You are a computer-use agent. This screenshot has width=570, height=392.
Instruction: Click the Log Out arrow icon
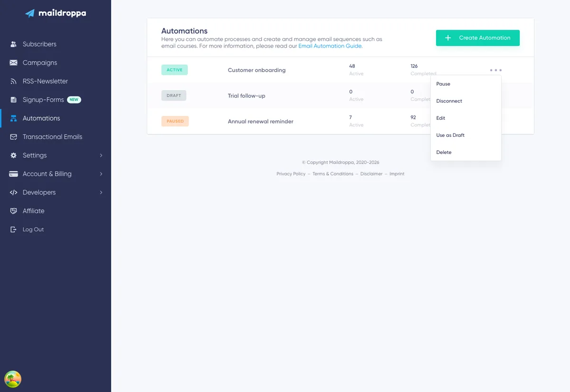pos(13,229)
